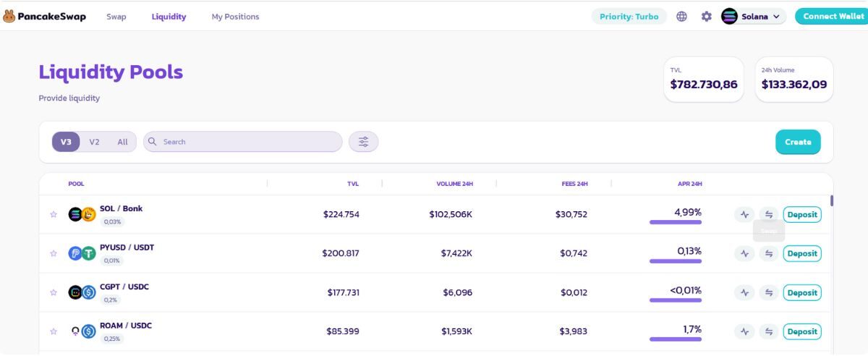The width and height of the screenshot is (868, 356).
Task: Click swap icon for PYUSD / USDT
Action: coord(769,253)
